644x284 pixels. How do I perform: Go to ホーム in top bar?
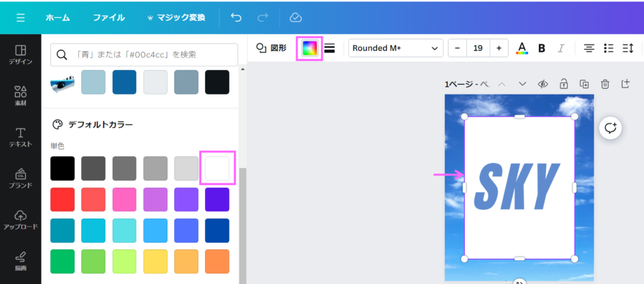point(57,18)
